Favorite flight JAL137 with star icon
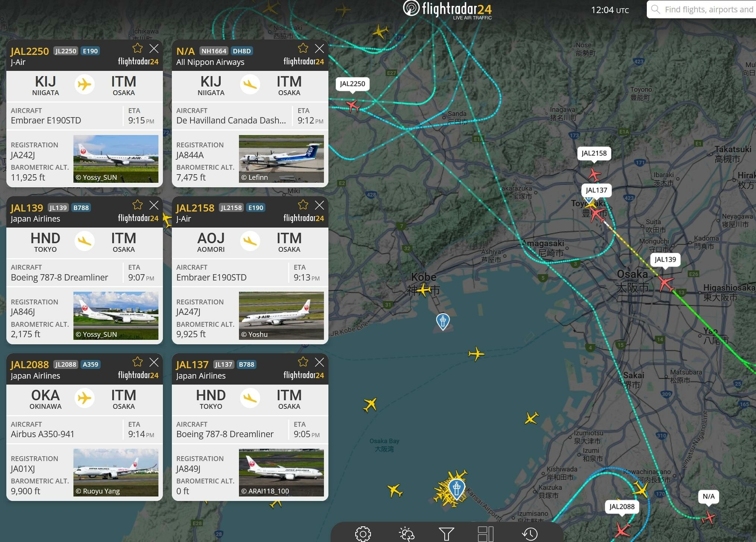Viewport: 756px width, 542px height. (x=303, y=362)
